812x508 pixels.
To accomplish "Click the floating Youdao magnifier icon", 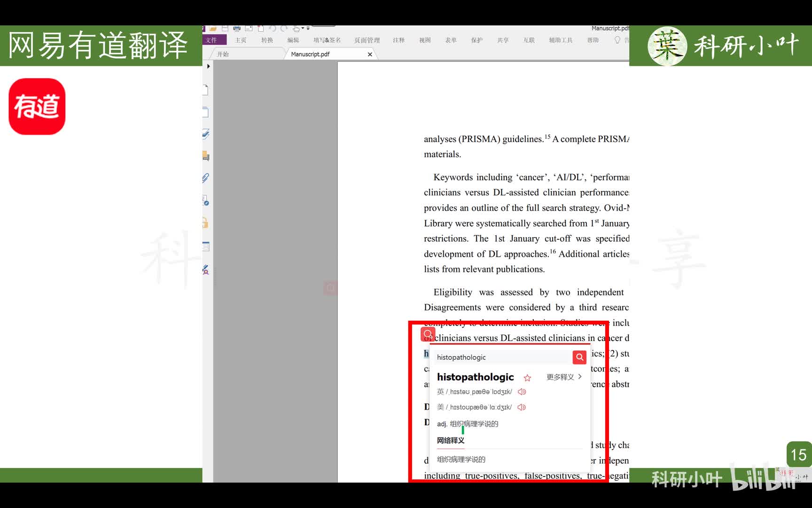I will coord(428,334).
